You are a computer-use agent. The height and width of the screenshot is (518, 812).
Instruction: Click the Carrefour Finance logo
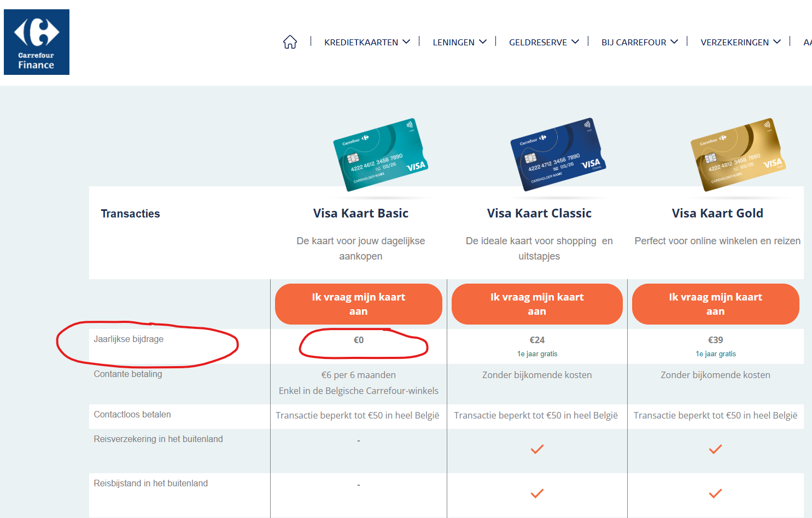click(37, 42)
